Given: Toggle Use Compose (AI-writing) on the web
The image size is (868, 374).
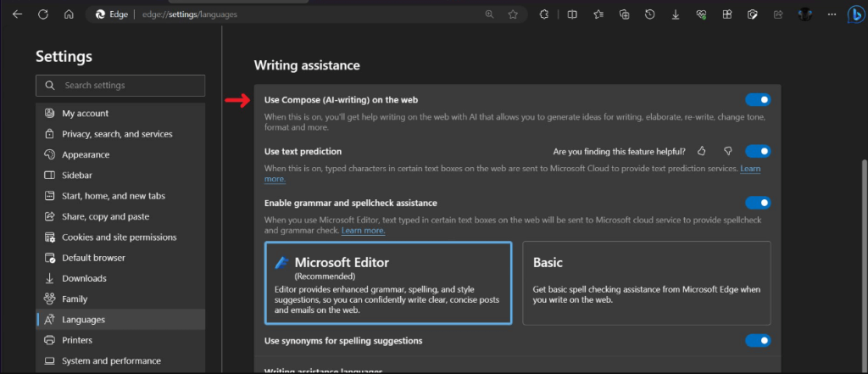Looking at the screenshot, I should click(x=758, y=100).
